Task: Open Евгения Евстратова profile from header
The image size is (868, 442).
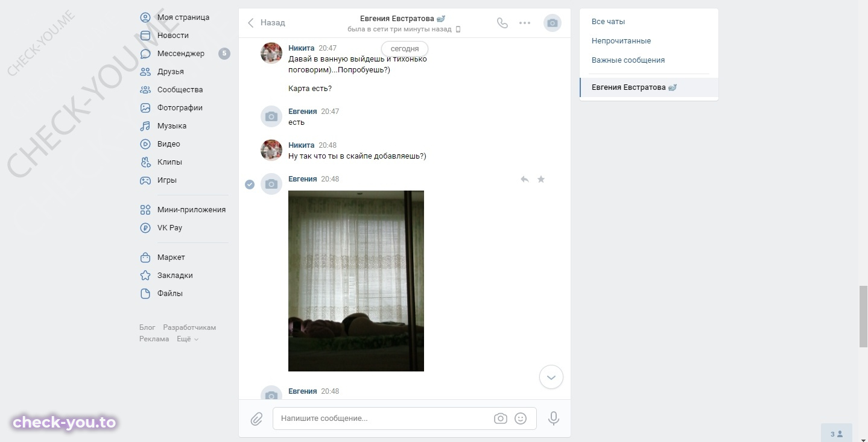Action: click(402, 19)
